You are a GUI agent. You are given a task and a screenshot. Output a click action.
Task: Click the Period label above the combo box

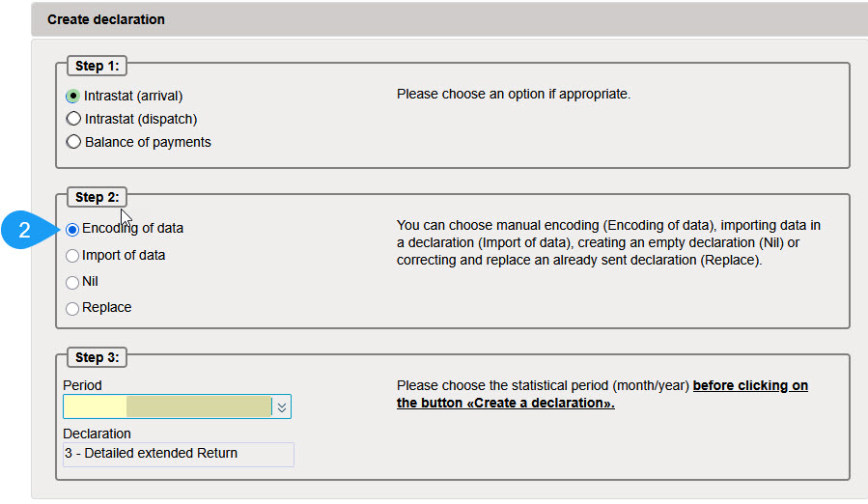tap(82, 385)
